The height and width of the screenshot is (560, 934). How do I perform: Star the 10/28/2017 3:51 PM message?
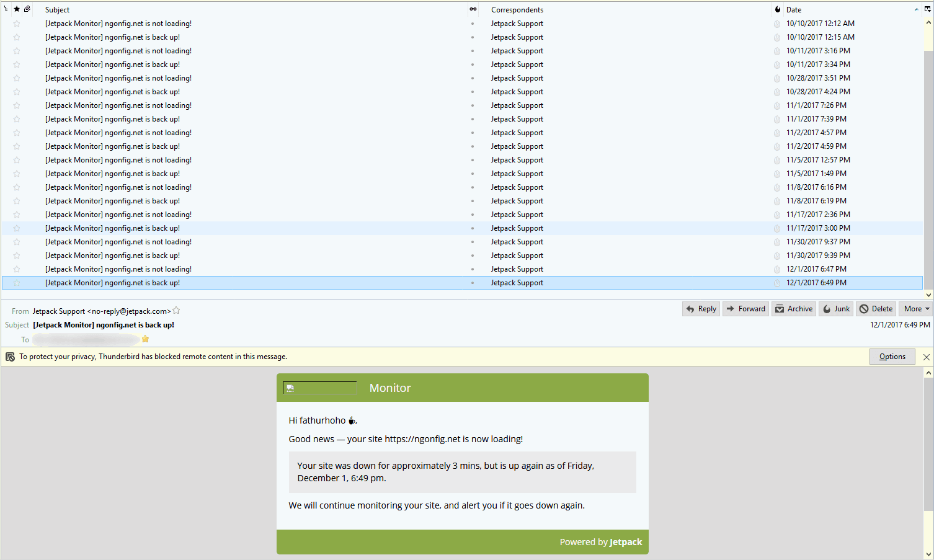17,78
